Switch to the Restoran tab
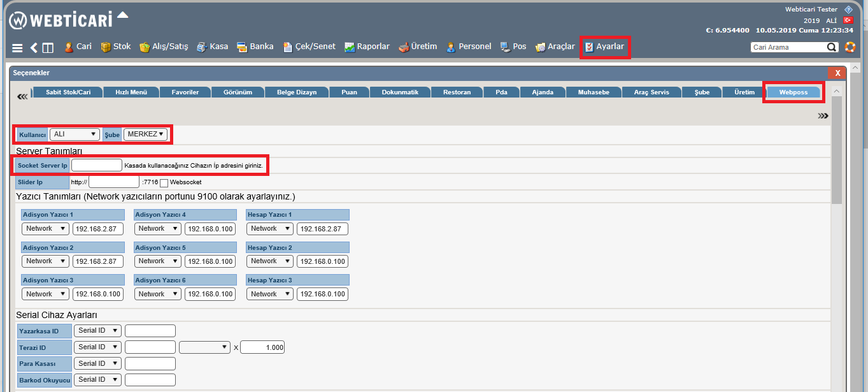This screenshot has height=392, width=868. pyautogui.click(x=457, y=92)
